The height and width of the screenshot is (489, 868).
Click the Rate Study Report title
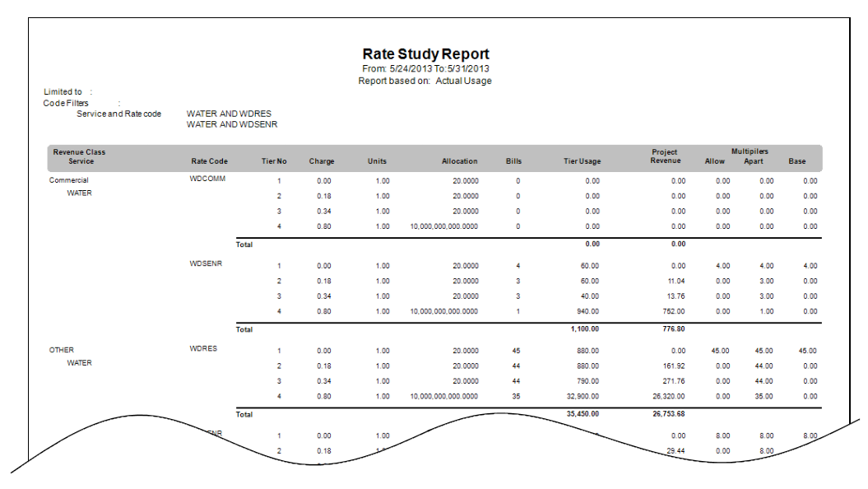(425, 54)
